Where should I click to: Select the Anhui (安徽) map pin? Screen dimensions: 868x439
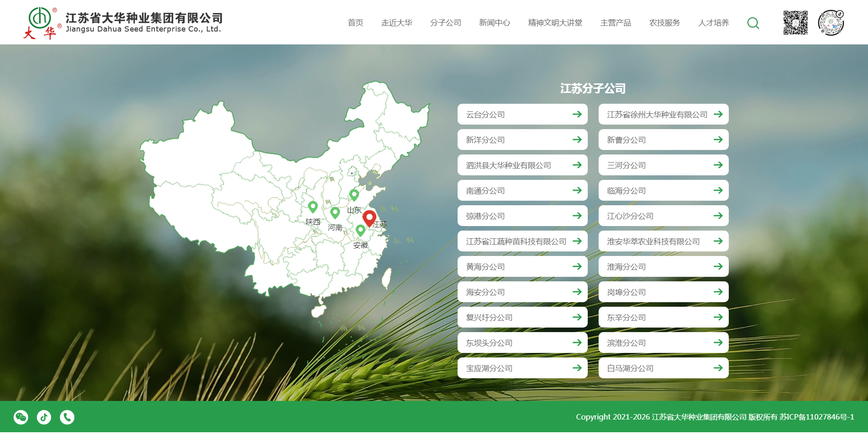(x=361, y=230)
